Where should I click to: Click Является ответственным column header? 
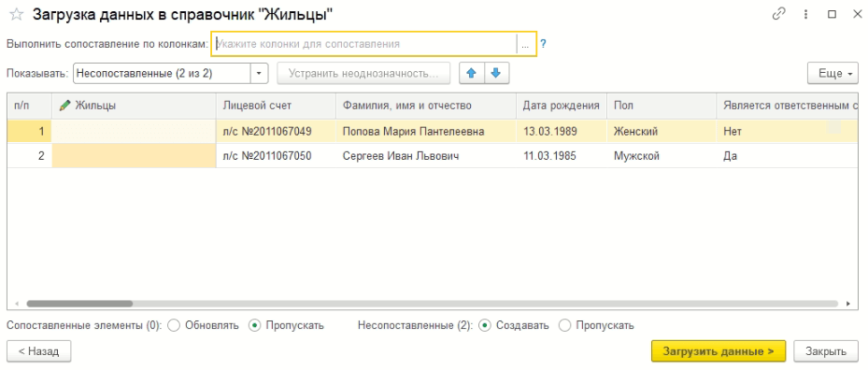tap(788, 106)
